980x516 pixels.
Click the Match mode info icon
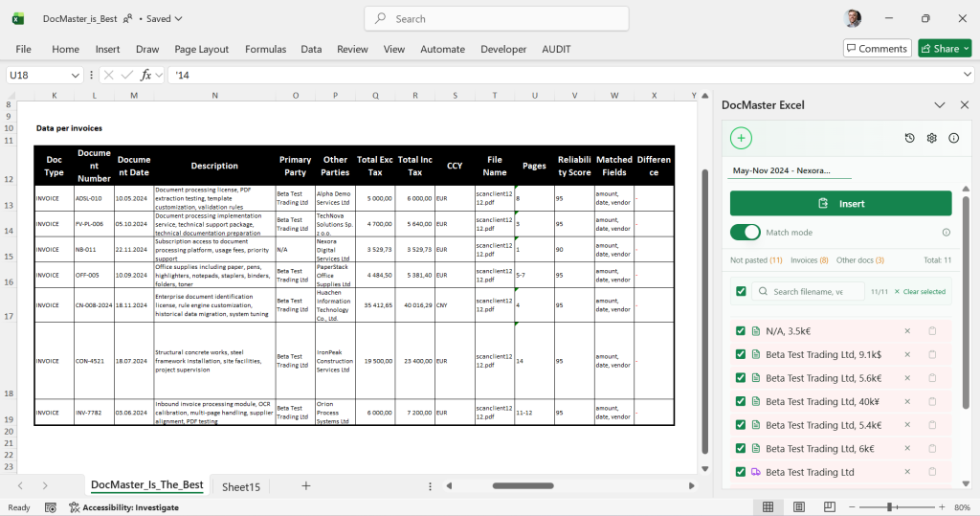tap(947, 232)
